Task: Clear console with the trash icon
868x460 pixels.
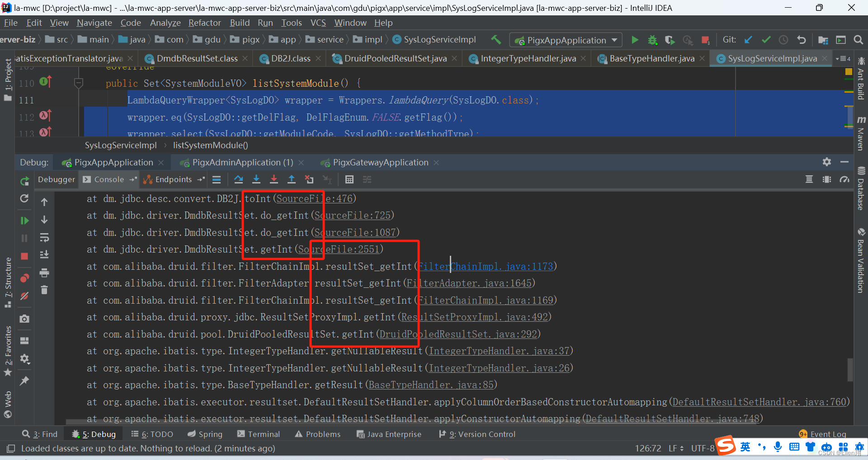Action: tap(44, 290)
